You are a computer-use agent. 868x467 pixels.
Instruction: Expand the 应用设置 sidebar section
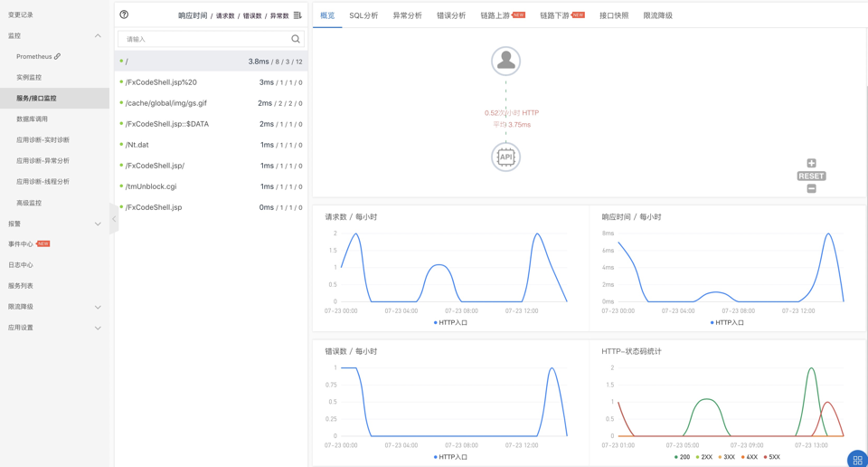click(98, 328)
